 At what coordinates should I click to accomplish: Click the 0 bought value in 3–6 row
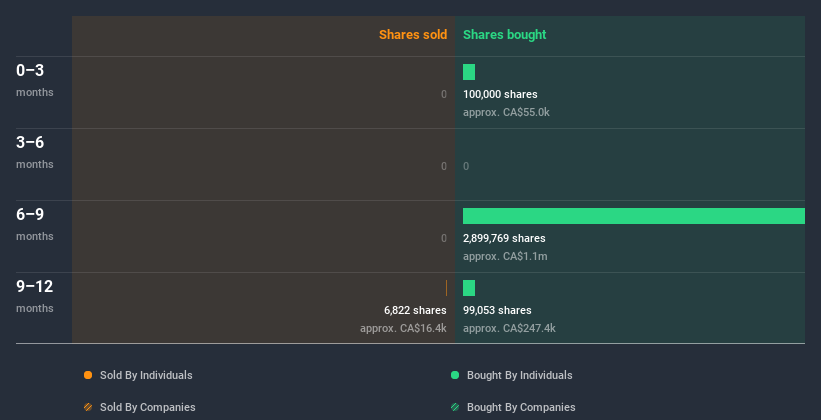click(x=466, y=167)
